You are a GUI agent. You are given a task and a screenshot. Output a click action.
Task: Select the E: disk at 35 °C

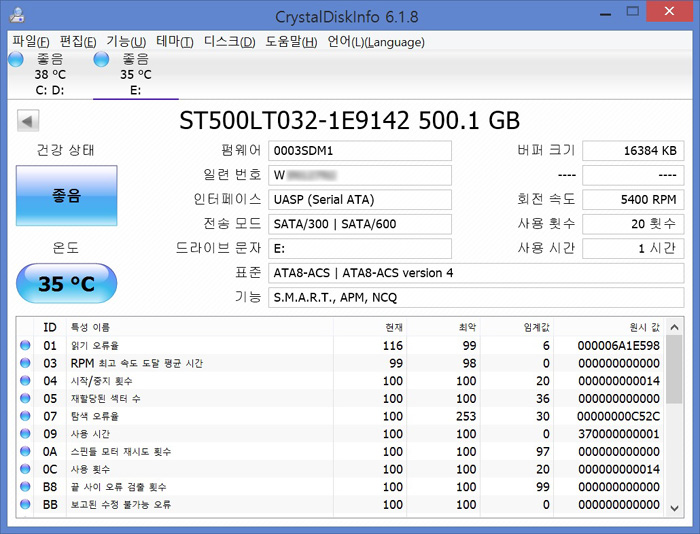tap(136, 74)
